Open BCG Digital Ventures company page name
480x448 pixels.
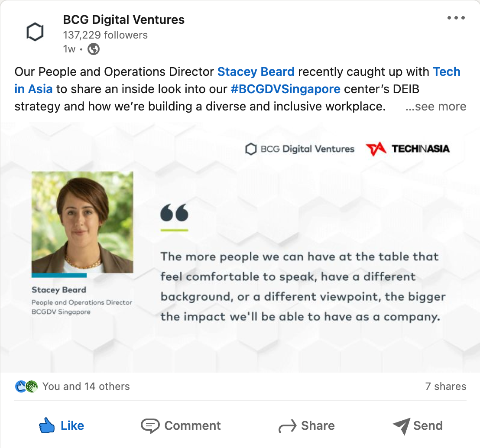tap(123, 19)
